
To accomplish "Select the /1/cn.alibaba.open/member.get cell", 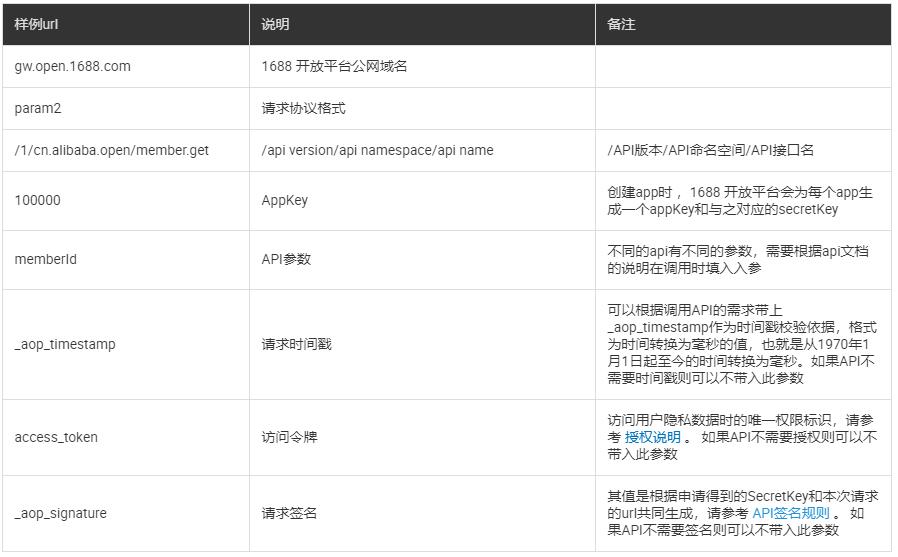I will (126, 151).
